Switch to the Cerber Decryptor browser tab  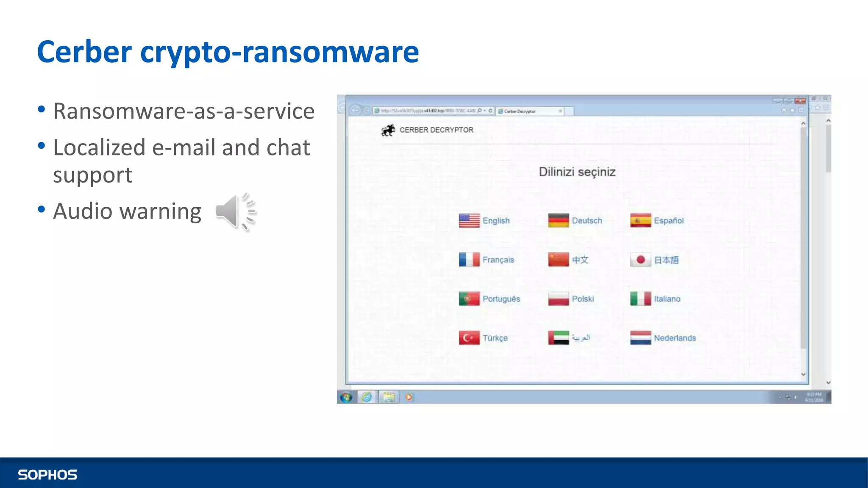(530, 111)
